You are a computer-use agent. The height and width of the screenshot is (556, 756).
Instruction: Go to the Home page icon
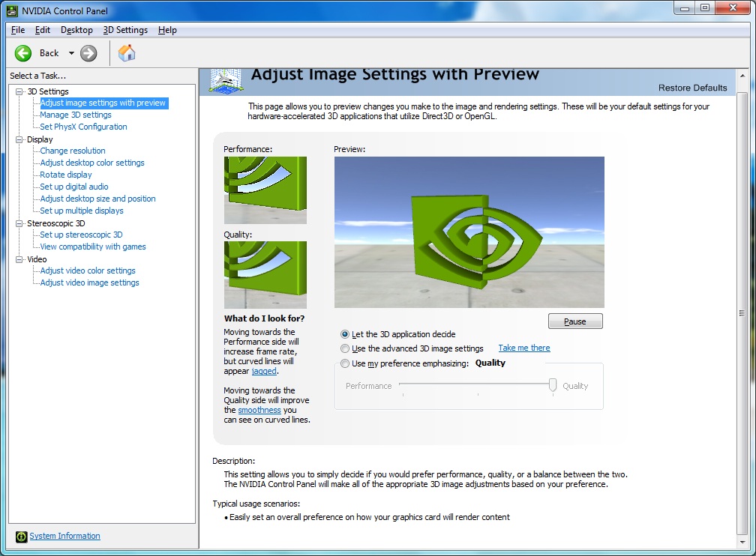pyautogui.click(x=126, y=53)
